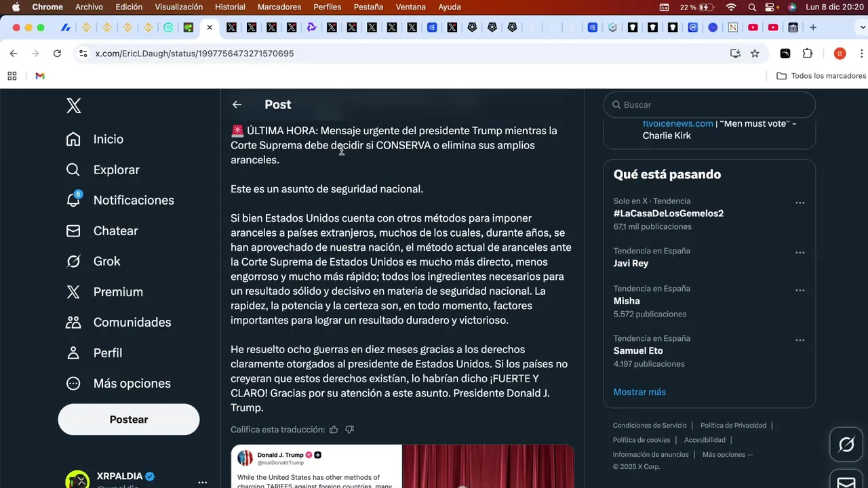This screenshot has width=868, height=488.
Task: Go to Inicio in sidebar
Action: pos(95,139)
